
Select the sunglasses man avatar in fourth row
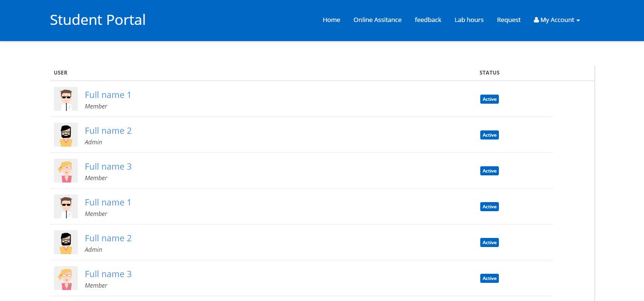66,206
